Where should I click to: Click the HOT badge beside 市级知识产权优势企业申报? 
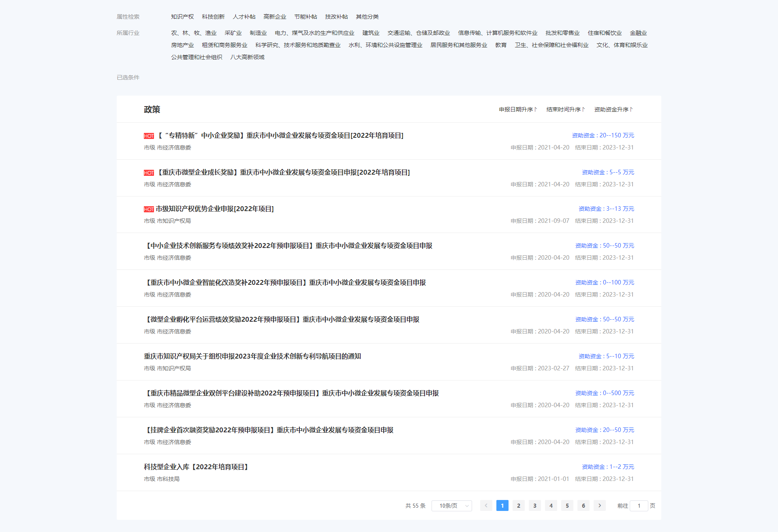point(149,209)
